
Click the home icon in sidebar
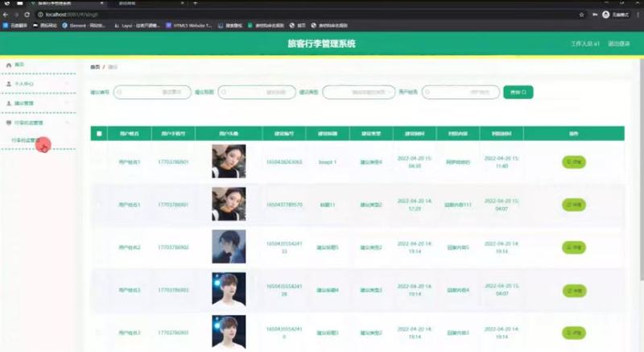tap(9, 65)
